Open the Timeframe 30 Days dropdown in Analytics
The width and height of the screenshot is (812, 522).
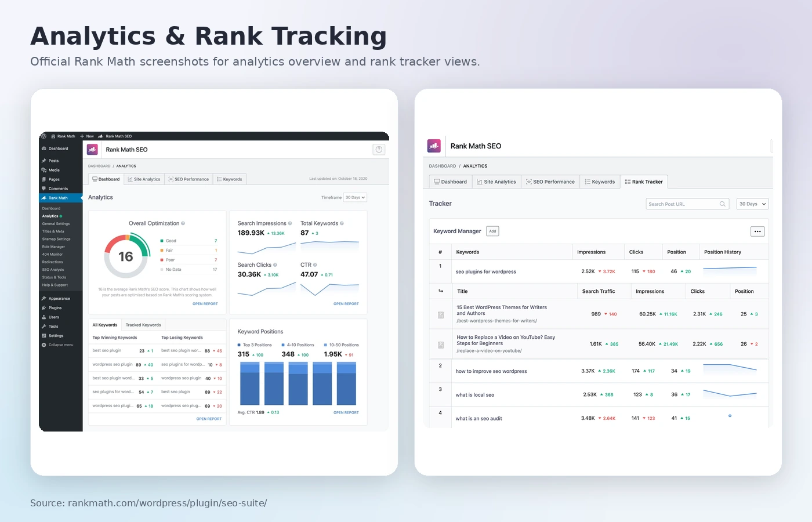(355, 198)
